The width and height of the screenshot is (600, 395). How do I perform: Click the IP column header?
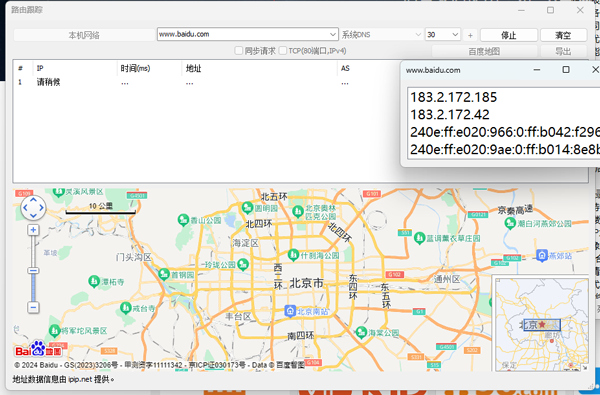pos(75,68)
